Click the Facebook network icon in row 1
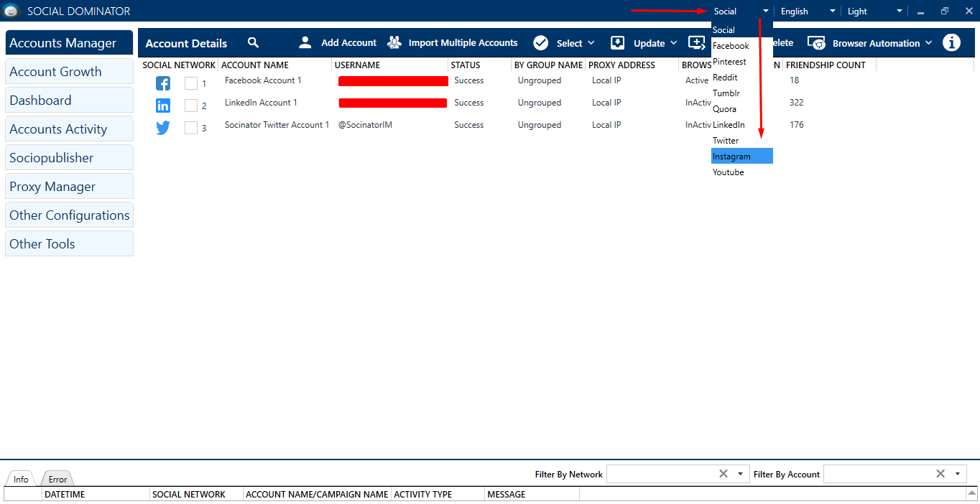Viewport: 980px width, 504px height. (163, 83)
